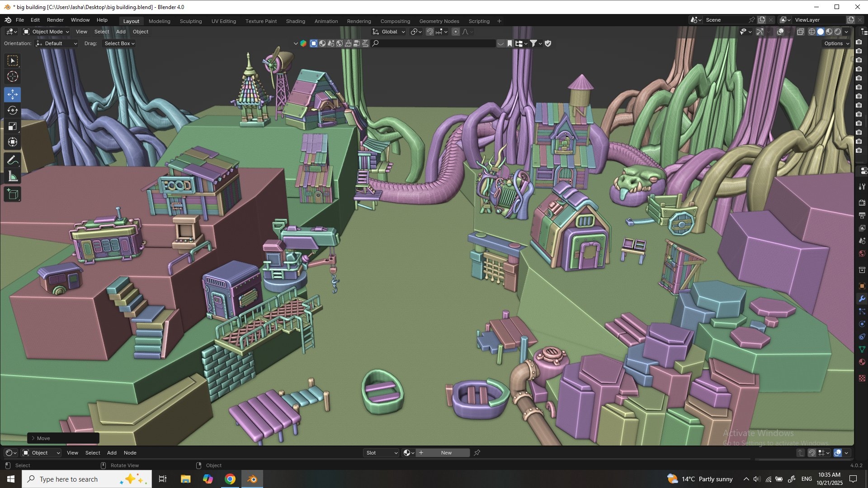The image size is (868, 488).
Task: Select the 3D Cursor tool
Action: tap(13, 76)
